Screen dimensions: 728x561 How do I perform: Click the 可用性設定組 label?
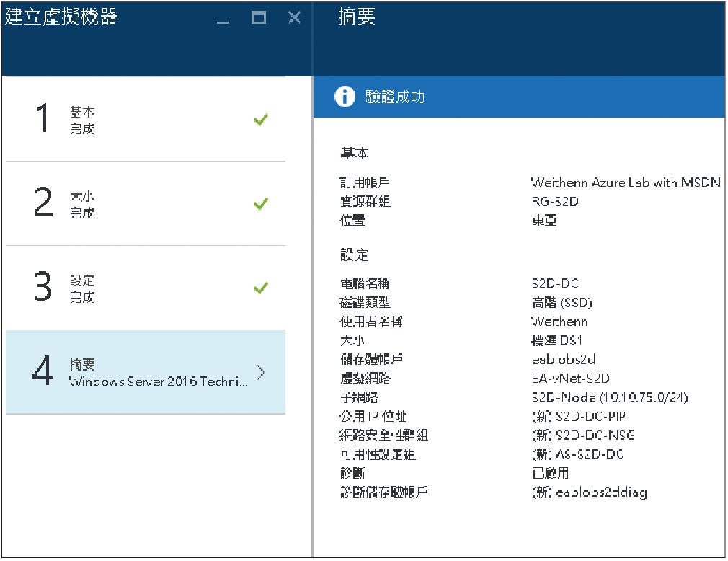pyautogui.click(x=378, y=455)
